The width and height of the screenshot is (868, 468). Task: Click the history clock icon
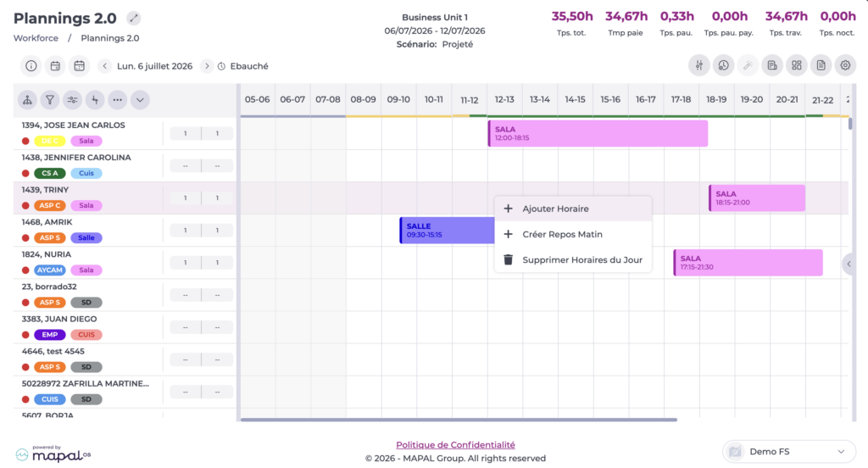[723, 65]
